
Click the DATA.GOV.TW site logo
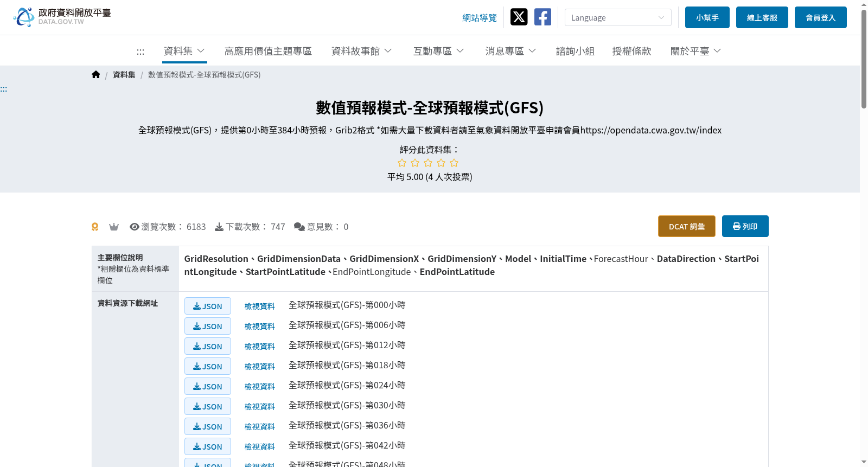pos(62,17)
